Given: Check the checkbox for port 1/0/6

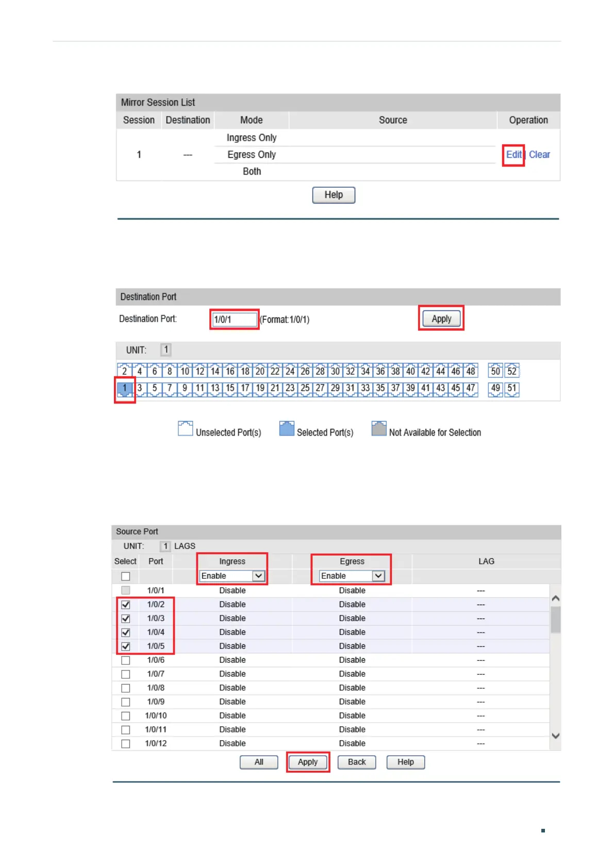Looking at the screenshot, I should 126,660.
